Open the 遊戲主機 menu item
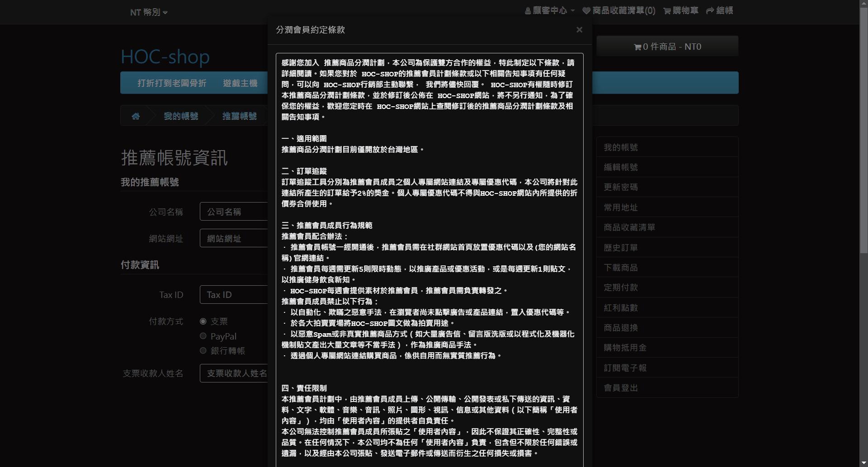 coord(240,83)
